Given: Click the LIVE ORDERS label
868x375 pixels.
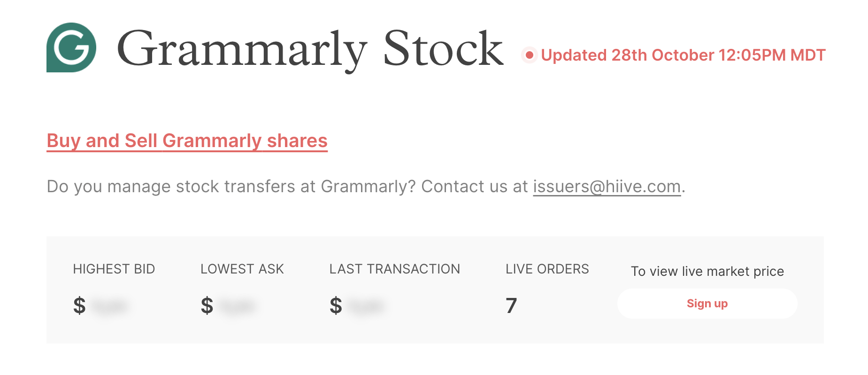Looking at the screenshot, I should click(547, 269).
